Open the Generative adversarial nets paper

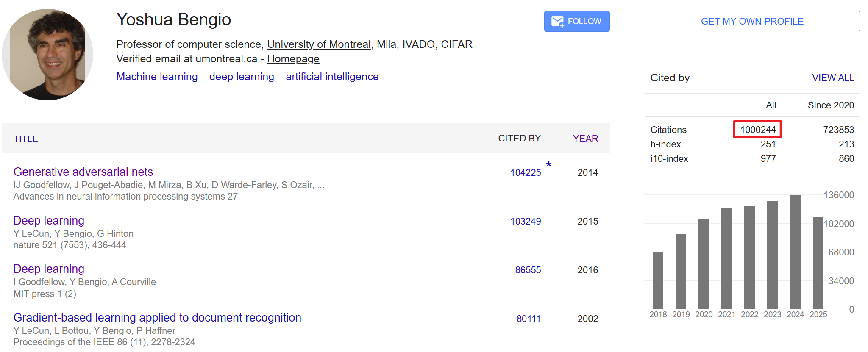pos(83,172)
